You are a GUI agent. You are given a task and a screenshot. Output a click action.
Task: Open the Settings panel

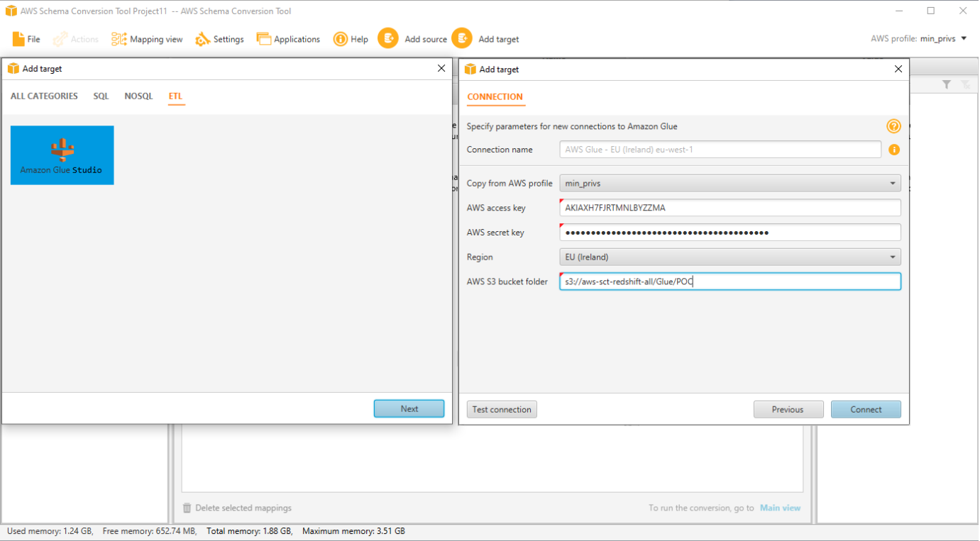(x=220, y=39)
